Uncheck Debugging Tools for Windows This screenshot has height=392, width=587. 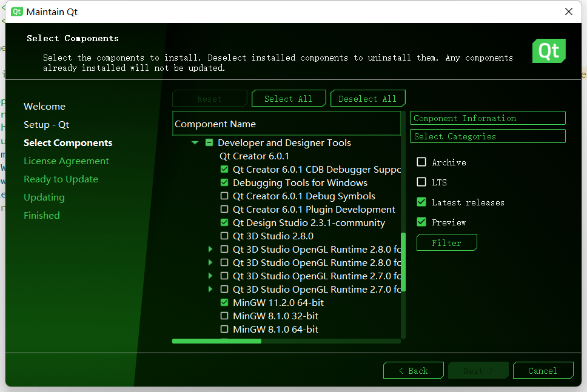pos(224,182)
